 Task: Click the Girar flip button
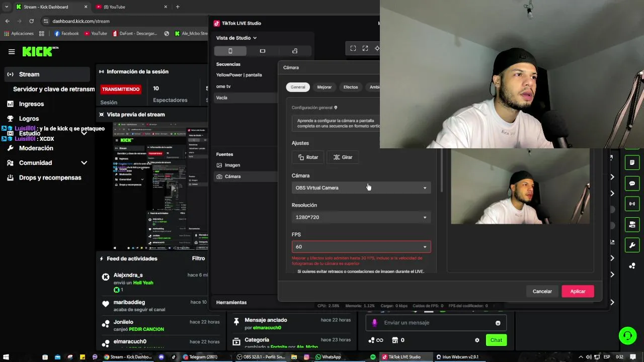click(x=343, y=157)
